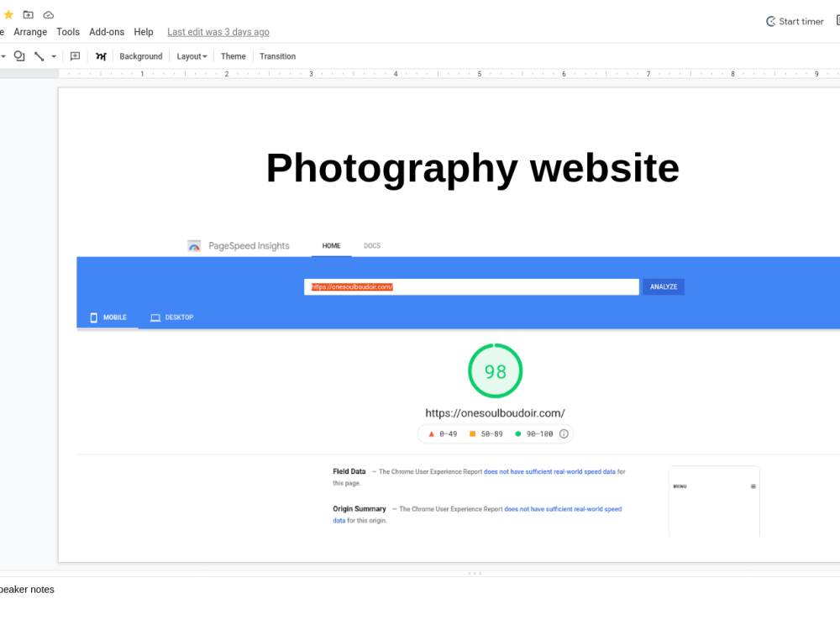Click the https://onesoulboudoir.com/ text under score
The height and width of the screenshot is (630, 840).
(495, 413)
